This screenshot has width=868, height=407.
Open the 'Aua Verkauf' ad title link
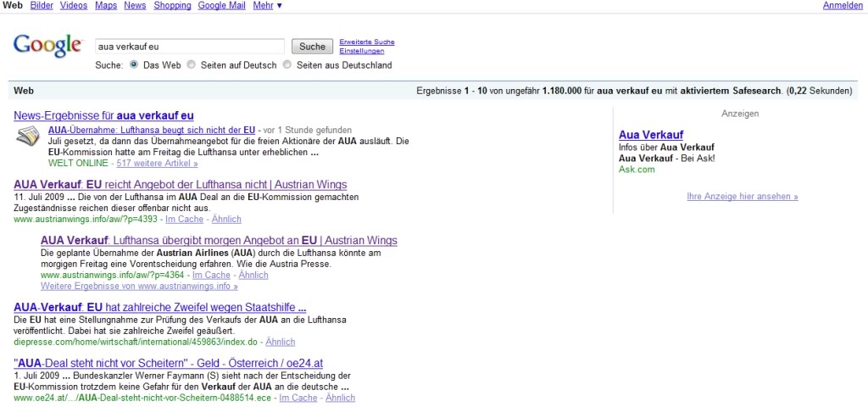click(x=651, y=135)
